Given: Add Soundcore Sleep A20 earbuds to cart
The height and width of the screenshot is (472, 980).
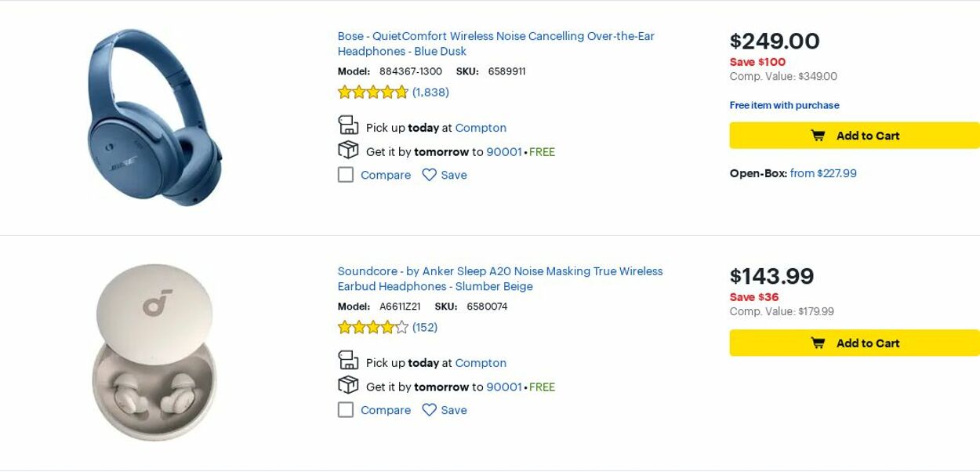Looking at the screenshot, I should click(x=855, y=343).
